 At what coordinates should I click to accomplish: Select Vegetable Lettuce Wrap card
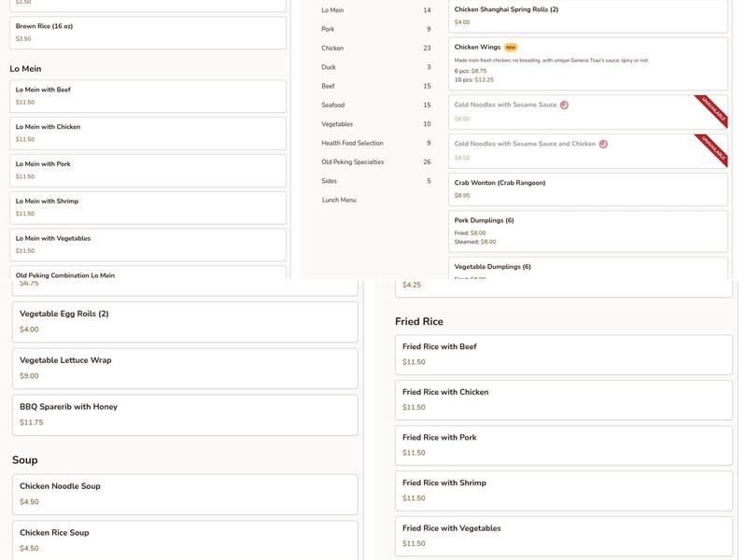184,368
